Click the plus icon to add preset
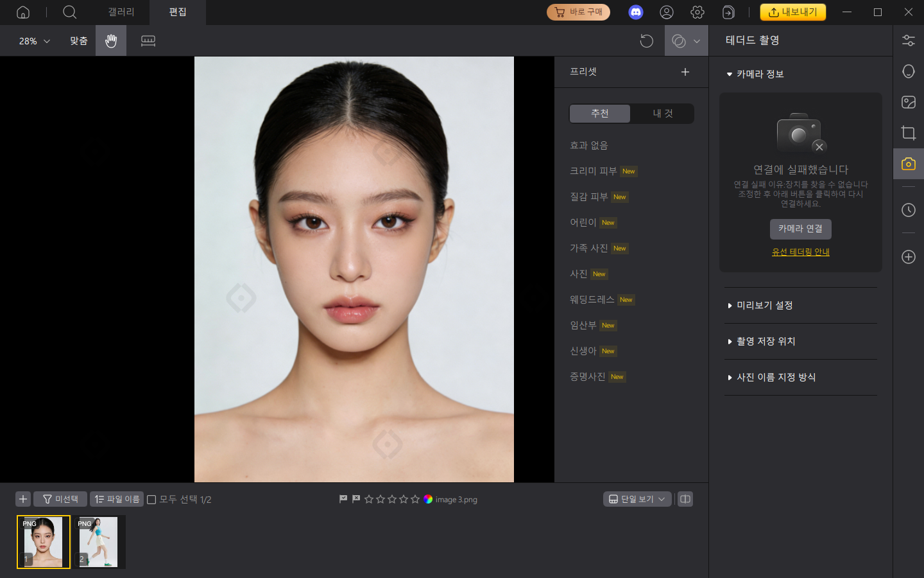Screen dimensions: 924x578 pos(685,72)
